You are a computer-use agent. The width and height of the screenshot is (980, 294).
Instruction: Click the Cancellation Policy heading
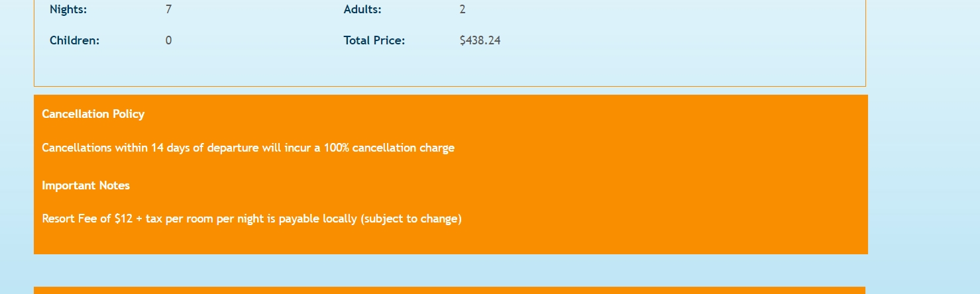coord(93,114)
